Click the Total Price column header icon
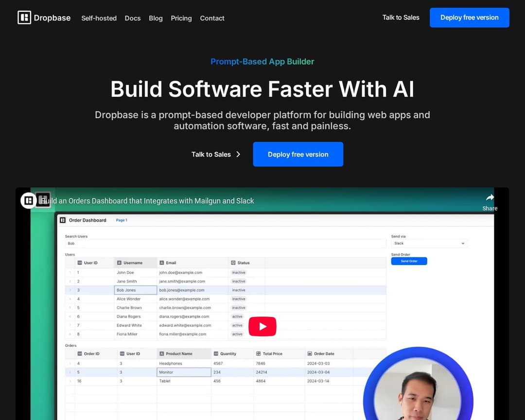Screen dimensions: 525x420 click(x=258, y=354)
